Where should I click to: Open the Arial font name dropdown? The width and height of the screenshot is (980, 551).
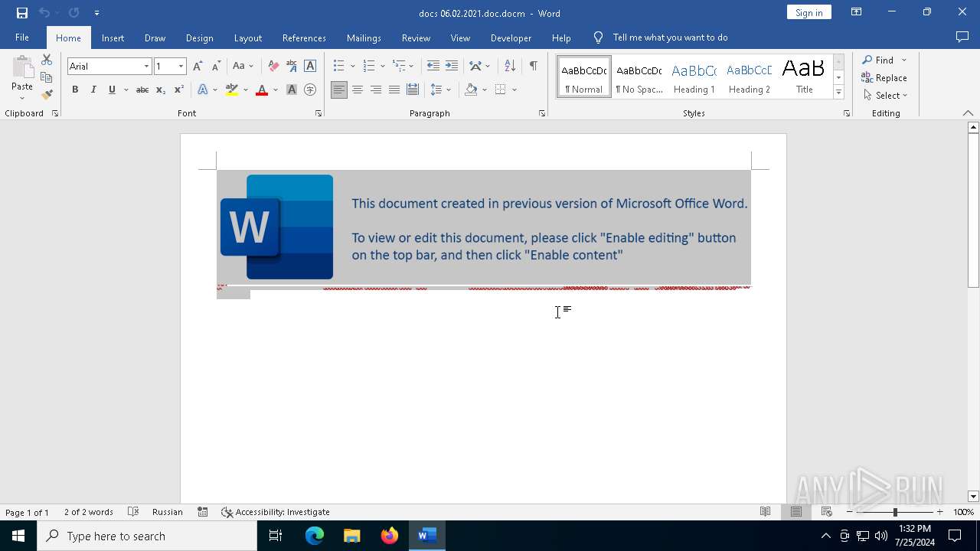coord(146,67)
